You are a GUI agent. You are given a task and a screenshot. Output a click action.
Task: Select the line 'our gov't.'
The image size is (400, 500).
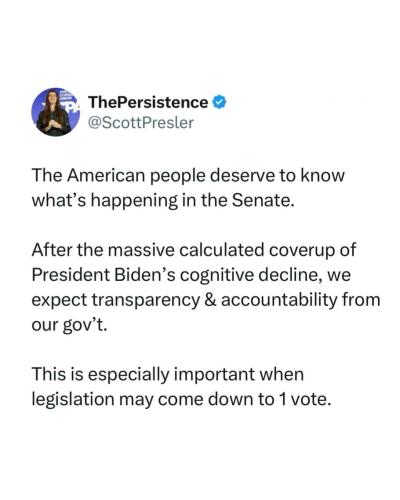pos(69,325)
